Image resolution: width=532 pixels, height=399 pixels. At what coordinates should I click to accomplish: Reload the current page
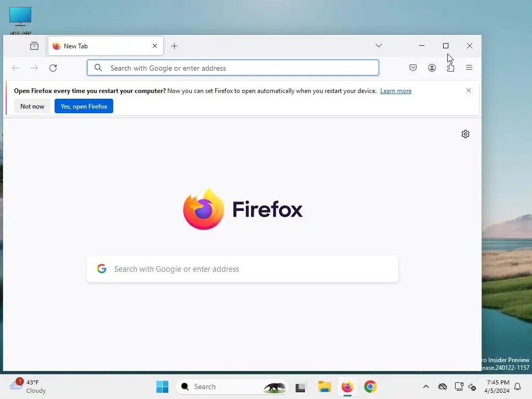tap(53, 68)
